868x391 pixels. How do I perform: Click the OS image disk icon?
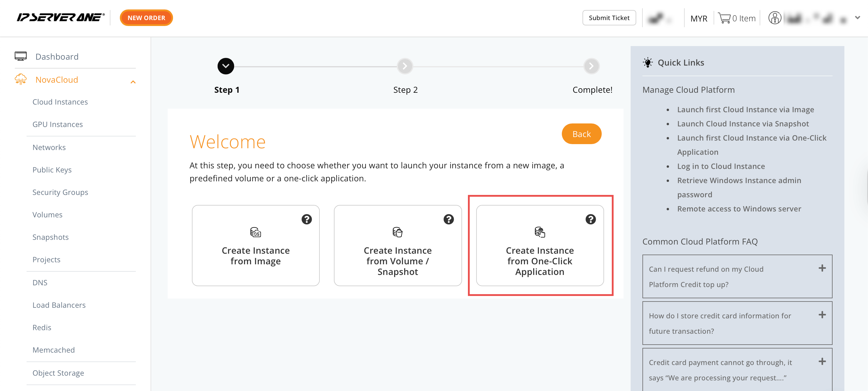pyautogui.click(x=256, y=232)
